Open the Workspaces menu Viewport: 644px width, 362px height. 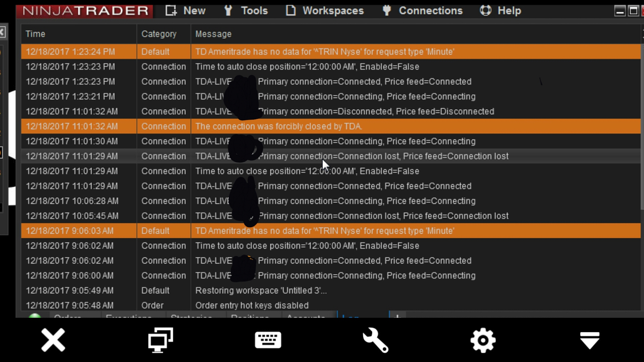(325, 11)
